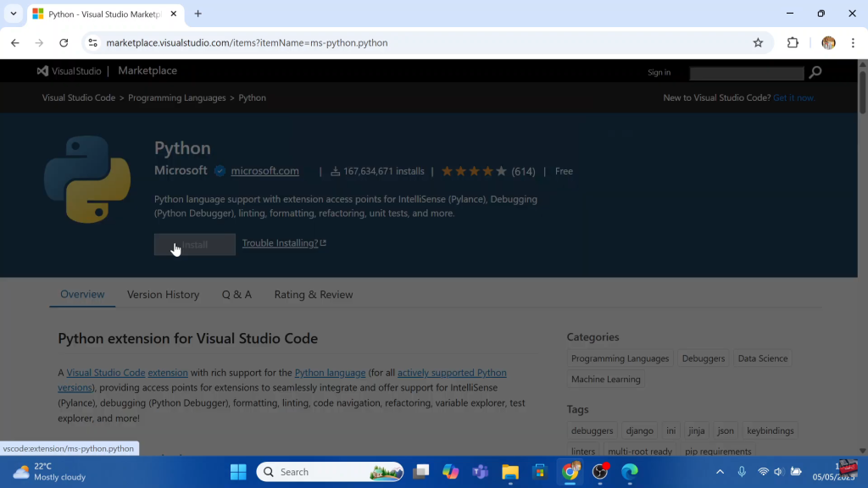Open Python language link
Viewport: 868px width, 488px height.
point(330,373)
